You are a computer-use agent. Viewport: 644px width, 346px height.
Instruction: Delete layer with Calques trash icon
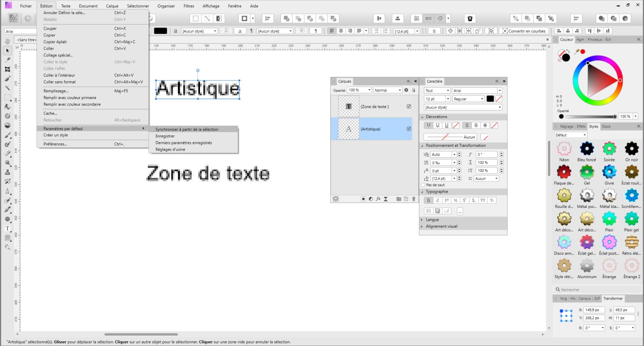pyautogui.click(x=414, y=199)
